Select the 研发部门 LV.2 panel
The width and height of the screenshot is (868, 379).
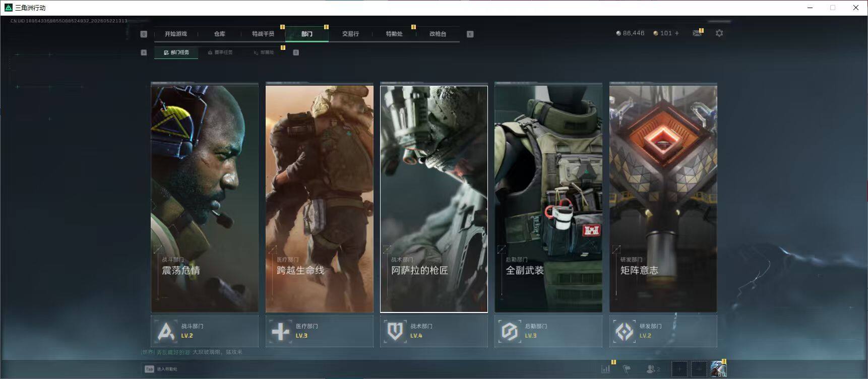click(x=663, y=331)
